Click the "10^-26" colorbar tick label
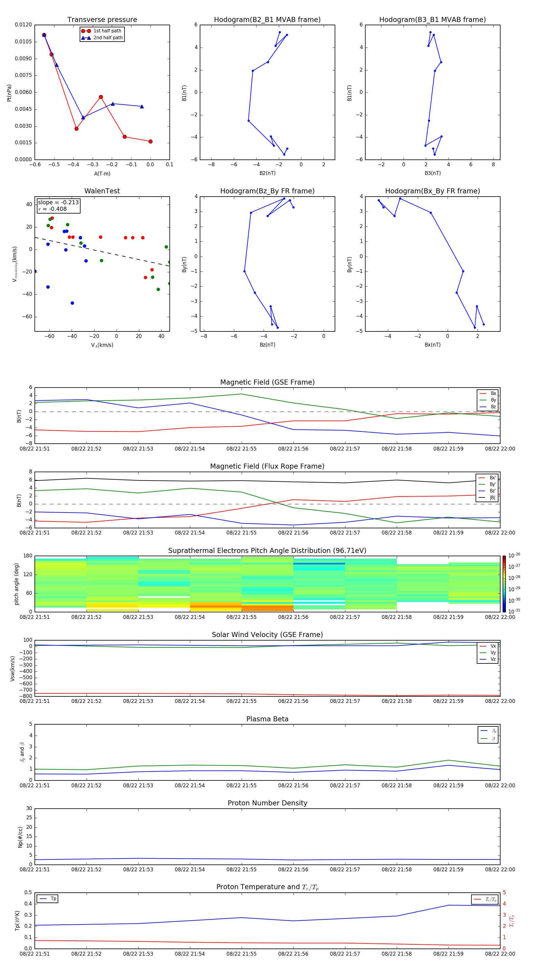Image resolution: width=535 pixels, height=980 pixels. click(514, 555)
